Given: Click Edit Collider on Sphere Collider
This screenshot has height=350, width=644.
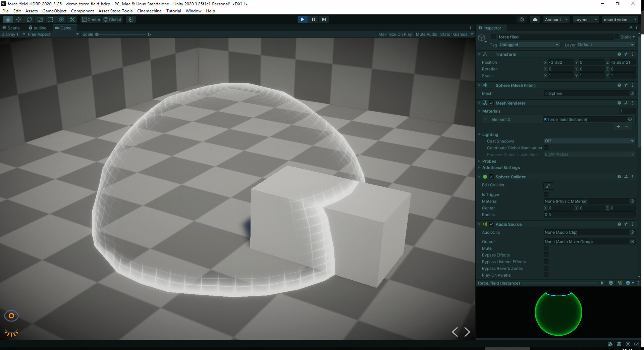Looking at the screenshot, I should 549,186.
